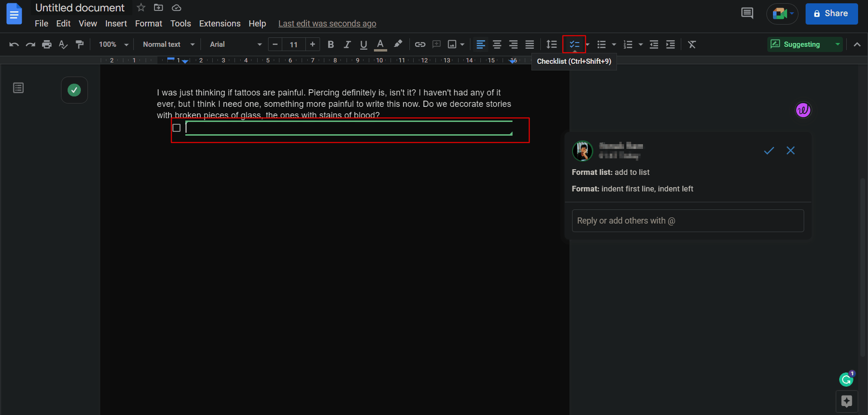Click the Undo arrow icon
This screenshot has height=415, width=868.
(x=14, y=44)
